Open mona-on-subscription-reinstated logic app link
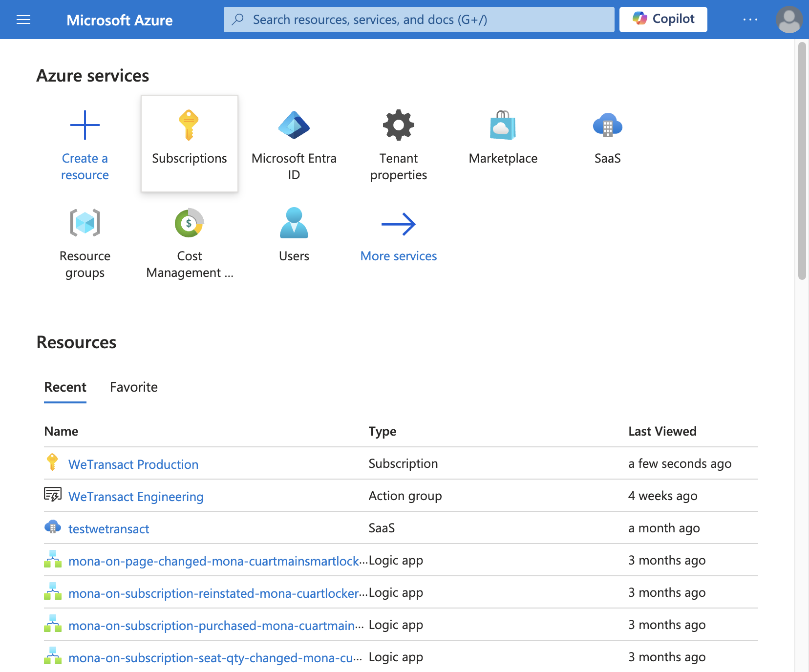 [x=218, y=593]
